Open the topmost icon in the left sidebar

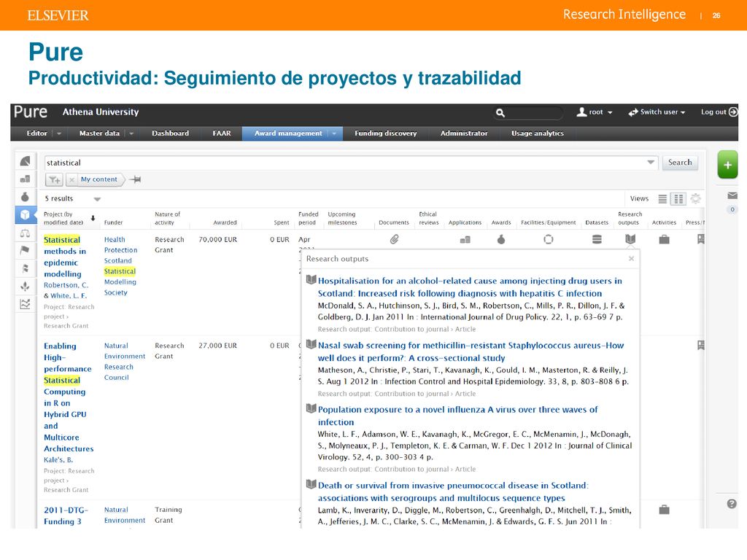[x=26, y=161]
